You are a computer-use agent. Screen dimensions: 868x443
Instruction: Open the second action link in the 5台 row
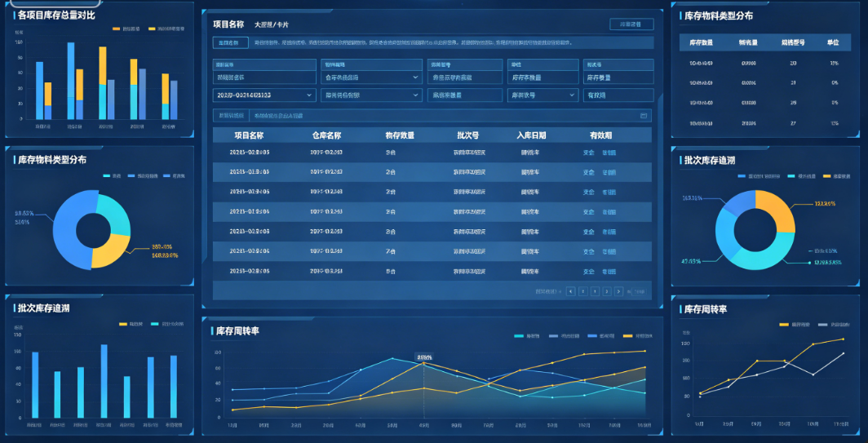609,272
